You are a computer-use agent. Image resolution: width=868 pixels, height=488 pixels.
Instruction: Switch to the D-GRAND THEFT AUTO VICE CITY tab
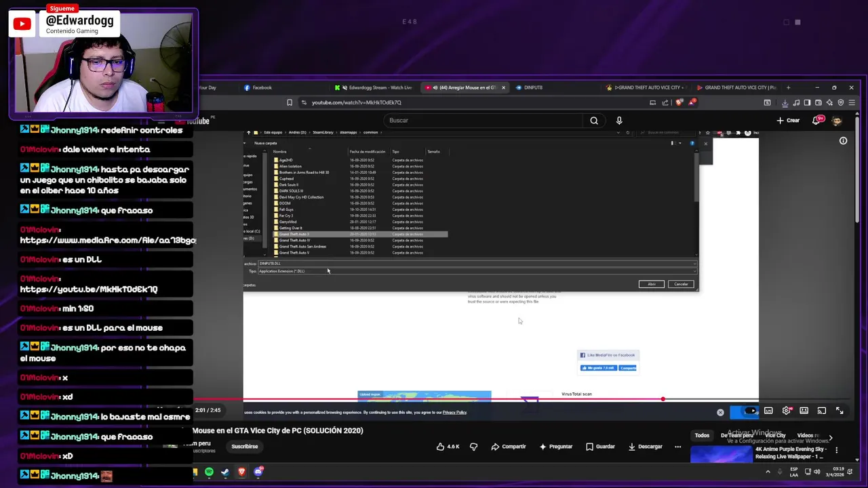coord(646,87)
